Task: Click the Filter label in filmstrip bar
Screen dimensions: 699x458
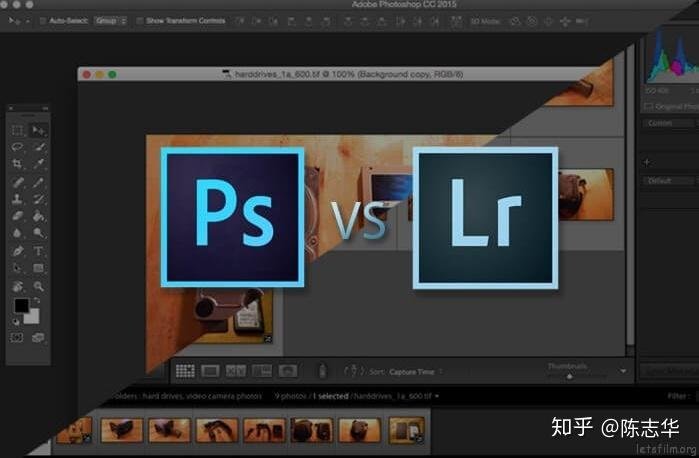Action: click(x=677, y=396)
